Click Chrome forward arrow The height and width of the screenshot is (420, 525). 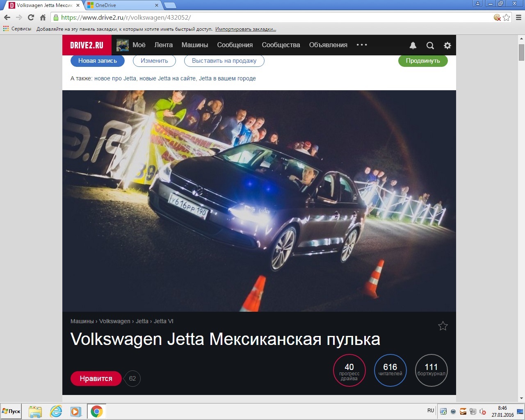pyautogui.click(x=19, y=17)
